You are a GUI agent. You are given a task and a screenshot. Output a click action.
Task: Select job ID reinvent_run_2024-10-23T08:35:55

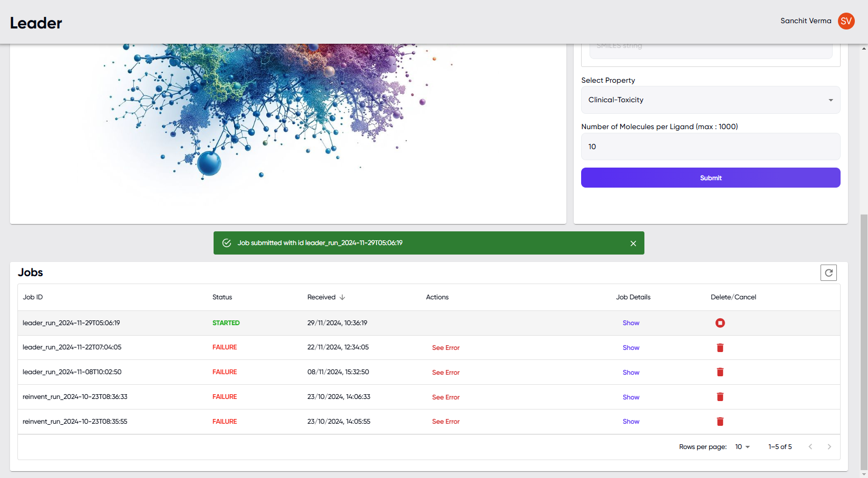coord(75,422)
